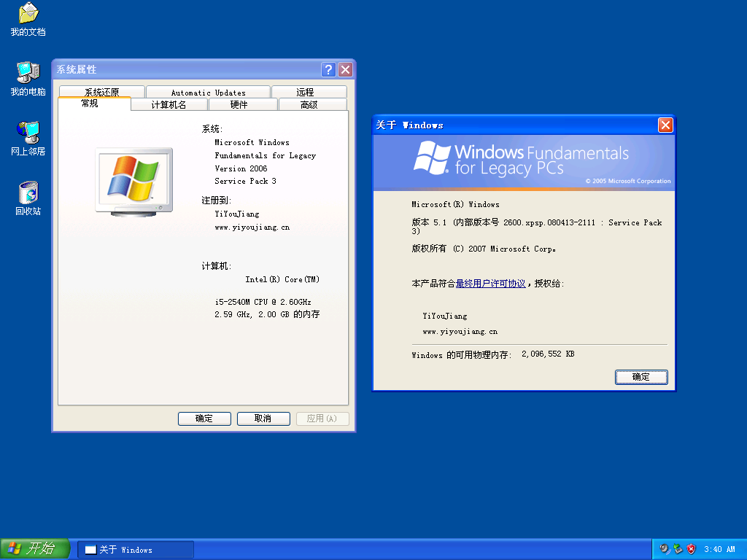The height and width of the screenshot is (560, 747).
Task: Select the 常规 tab
Action: pyautogui.click(x=94, y=104)
